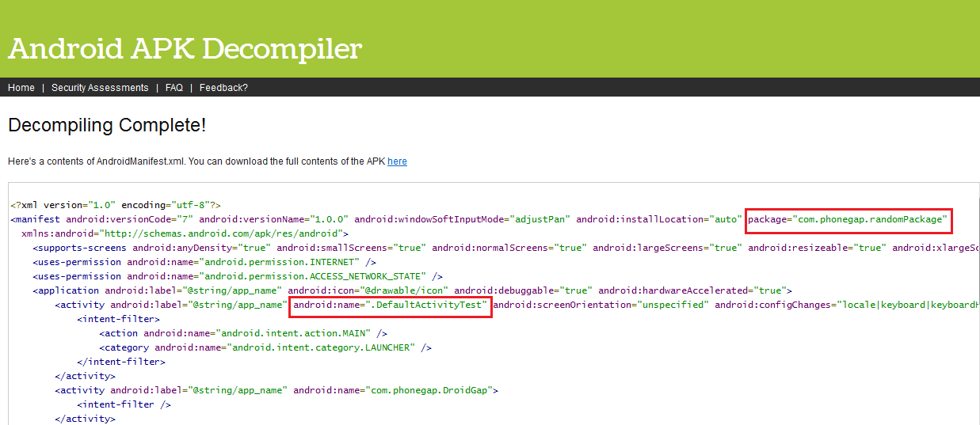Click the 'here' download link
The width and height of the screenshot is (980, 425).
[397, 161]
